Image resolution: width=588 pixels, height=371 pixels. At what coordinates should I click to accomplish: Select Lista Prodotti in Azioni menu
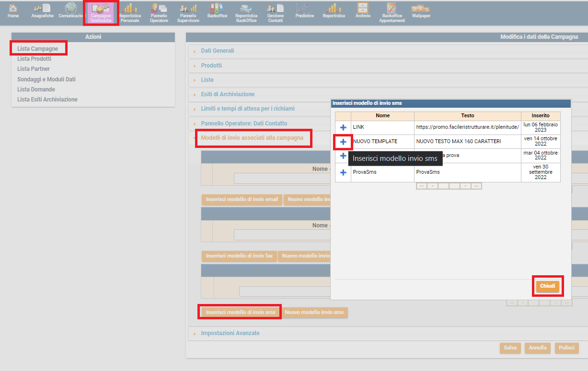34,59
